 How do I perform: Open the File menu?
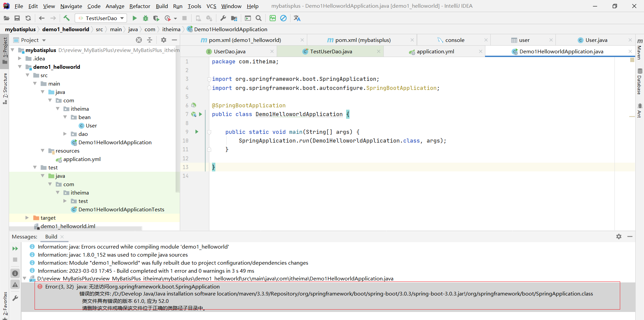[19, 6]
